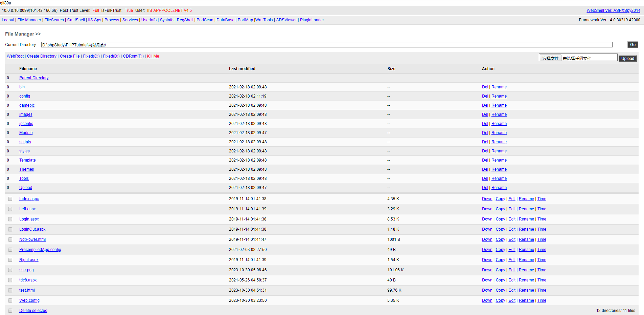
Task: Switch to the SysInfo page
Action: pos(166,20)
